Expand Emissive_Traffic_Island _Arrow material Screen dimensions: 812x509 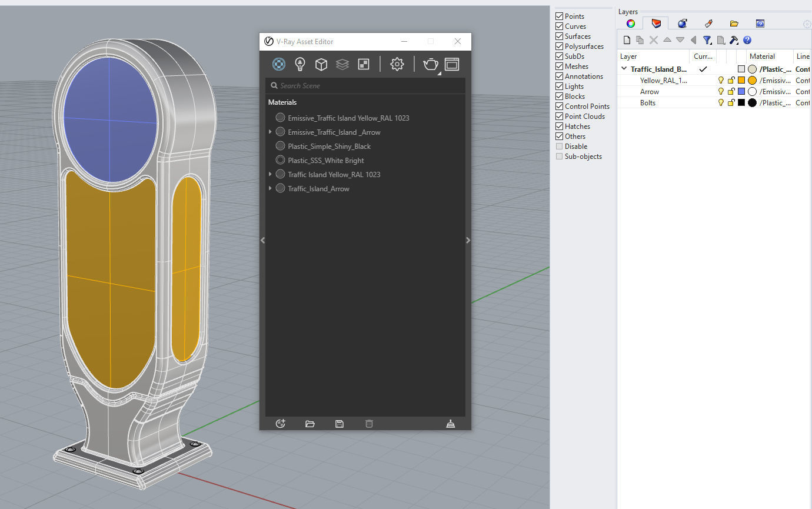270,132
